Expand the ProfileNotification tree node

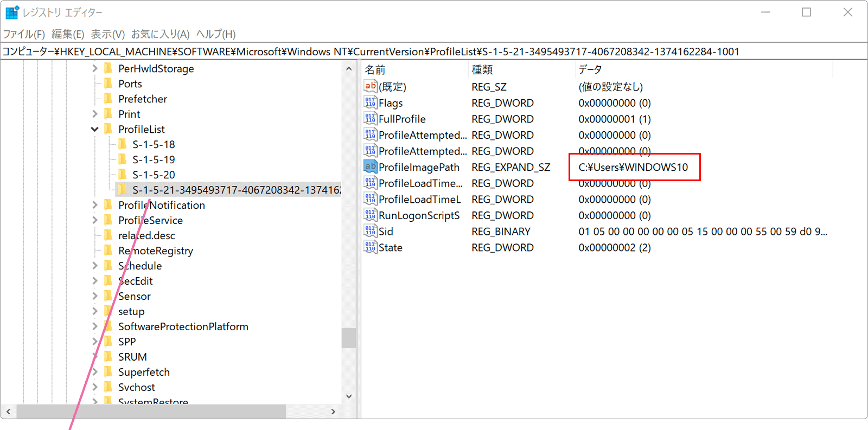(x=94, y=205)
